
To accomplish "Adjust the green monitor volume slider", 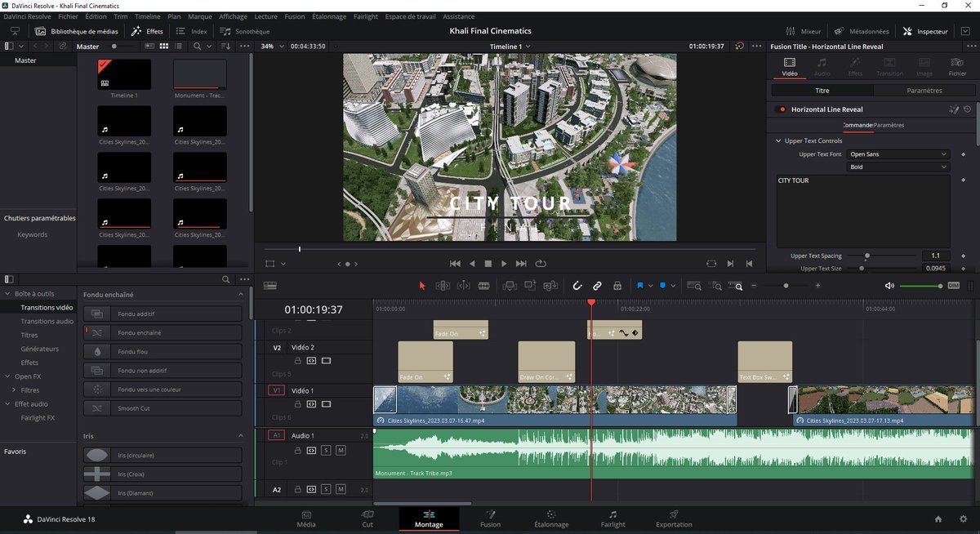I will tap(921, 286).
